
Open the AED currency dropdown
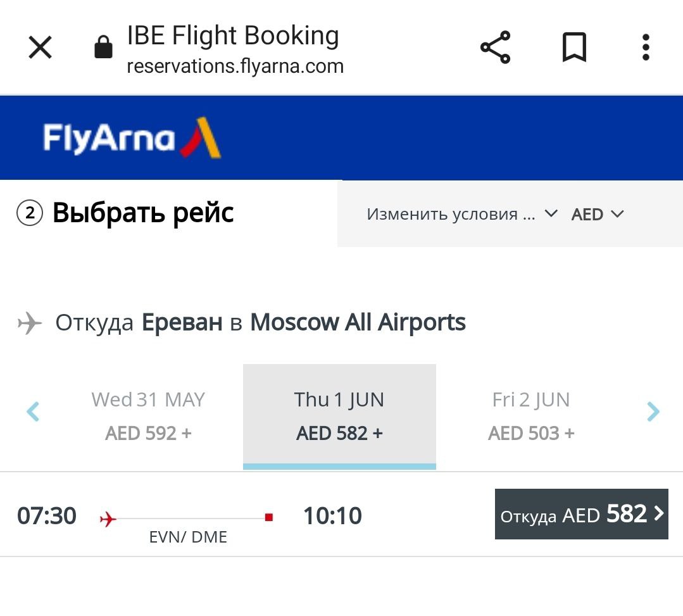[x=597, y=214]
